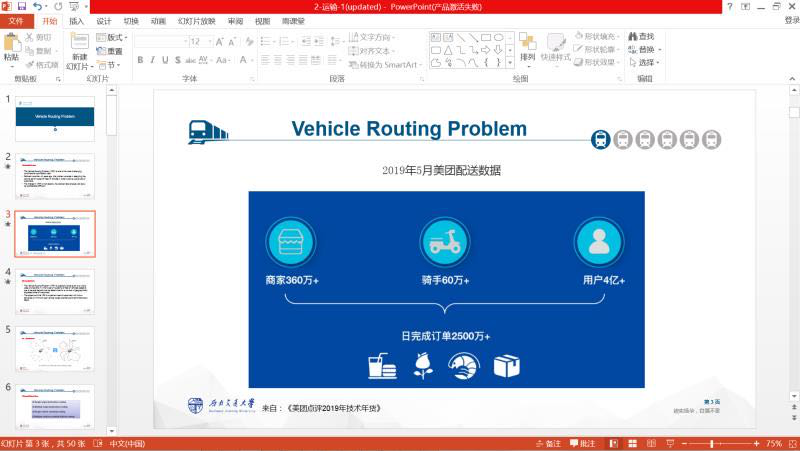Switch to slide sorter view

[633, 443]
